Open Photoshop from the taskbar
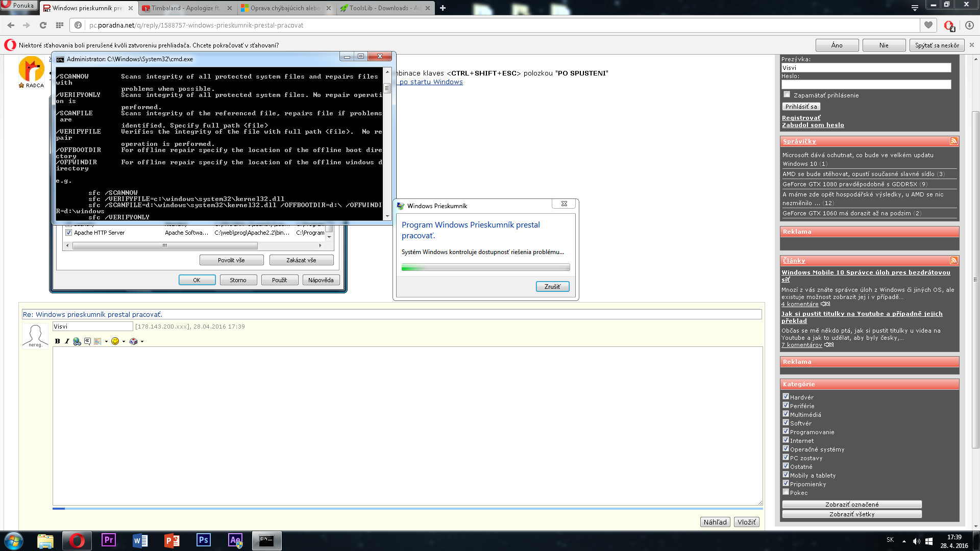Screen dimensions: 980x551 203,540
